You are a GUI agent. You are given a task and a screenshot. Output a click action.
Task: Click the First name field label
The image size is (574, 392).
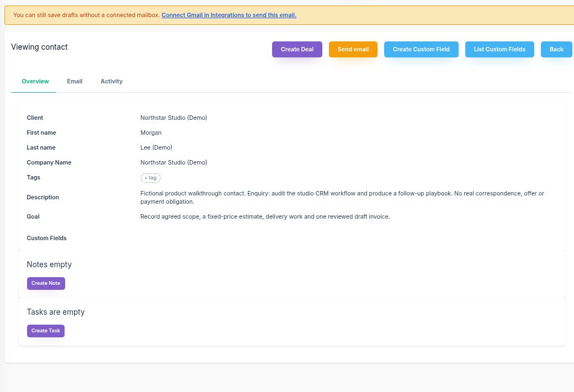coord(41,133)
